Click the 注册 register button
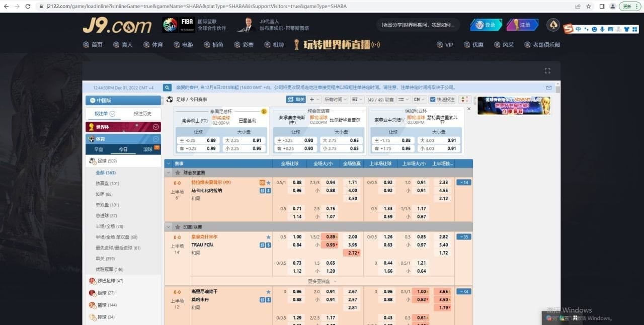The width and height of the screenshot is (644, 325). click(x=522, y=25)
